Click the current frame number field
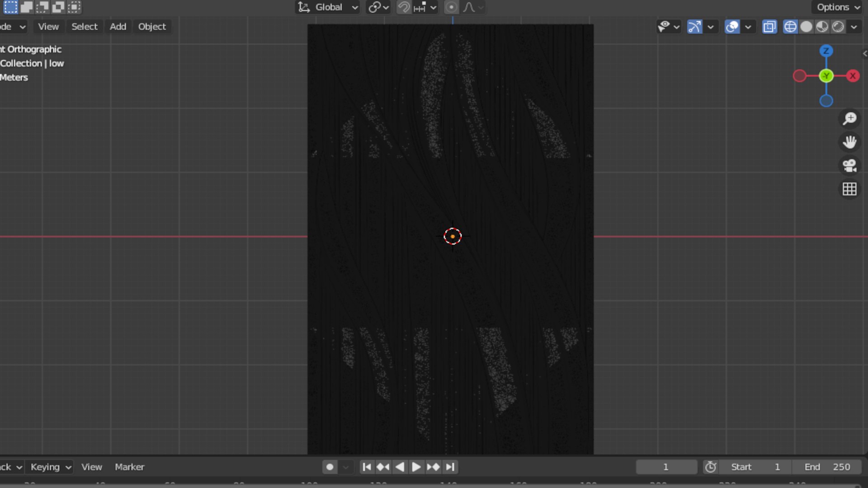This screenshot has width=868, height=488. [666, 467]
